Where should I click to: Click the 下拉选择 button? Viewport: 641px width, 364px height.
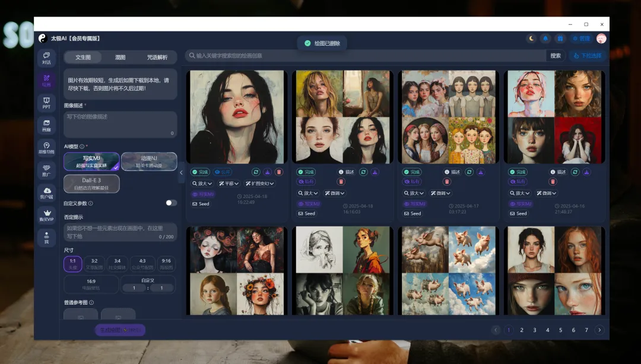tap(588, 56)
